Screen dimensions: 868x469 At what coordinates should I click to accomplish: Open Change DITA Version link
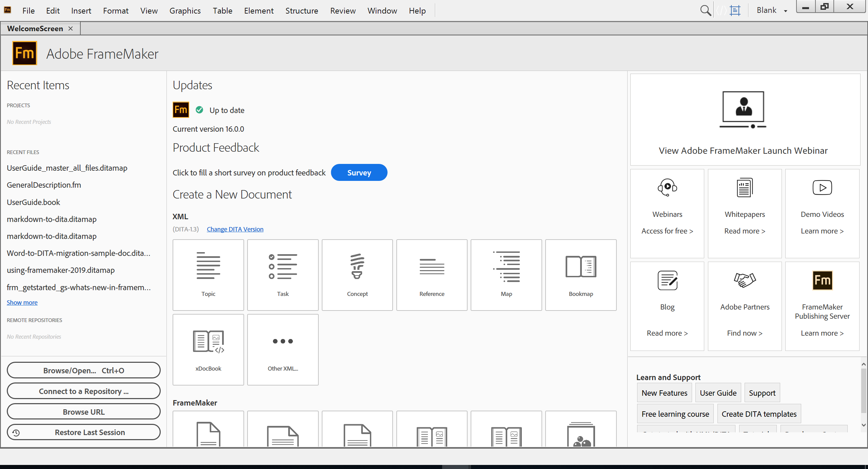[235, 229]
